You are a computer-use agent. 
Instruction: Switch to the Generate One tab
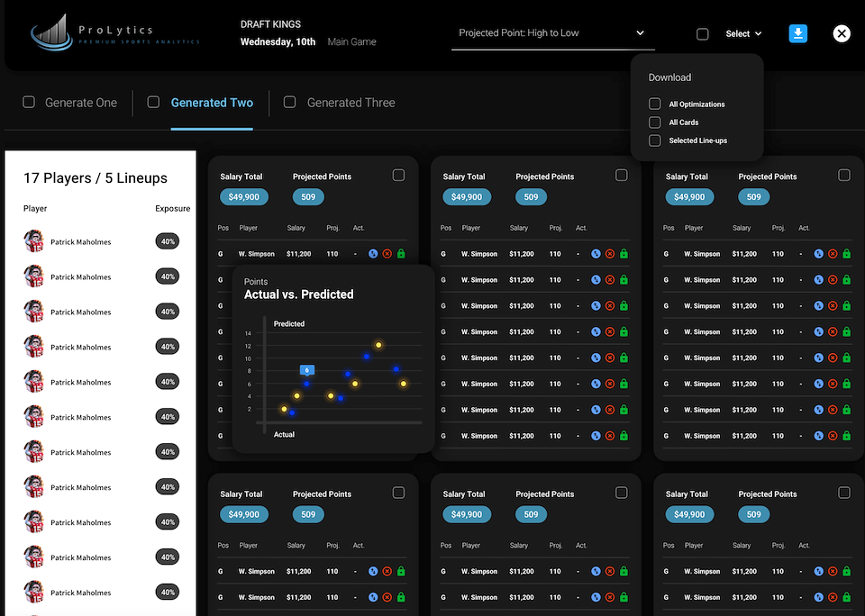(80, 103)
